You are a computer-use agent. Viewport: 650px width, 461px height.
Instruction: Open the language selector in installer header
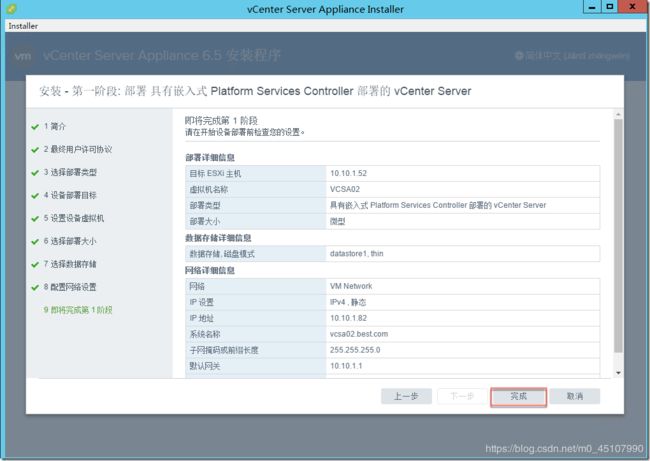pos(572,55)
